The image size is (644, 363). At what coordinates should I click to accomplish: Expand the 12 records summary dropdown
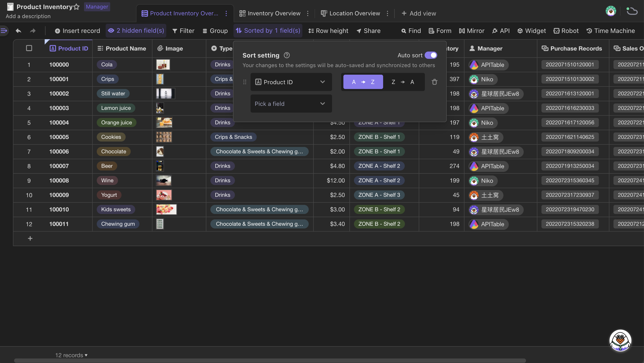[x=71, y=355]
